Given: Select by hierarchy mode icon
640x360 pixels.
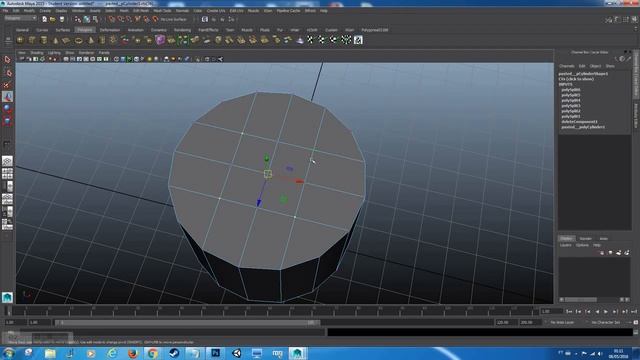Looking at the screenshot, I should point(78,19).
